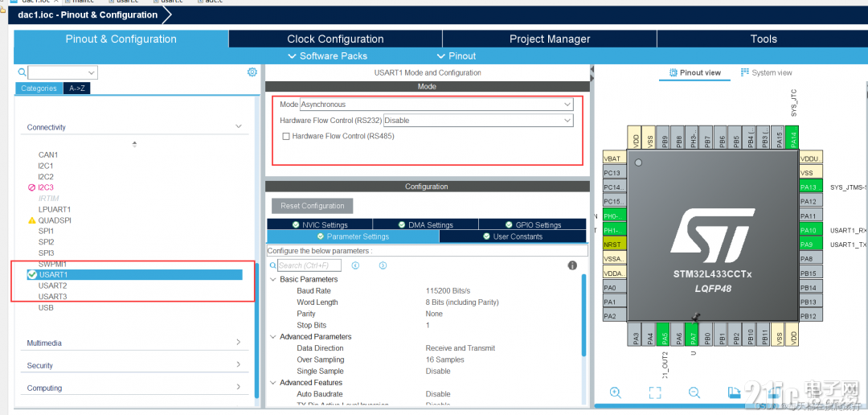The height and width of the screenshot is (415, 868).
Task: Expand the Multimedia category
Action: point(239,343)
